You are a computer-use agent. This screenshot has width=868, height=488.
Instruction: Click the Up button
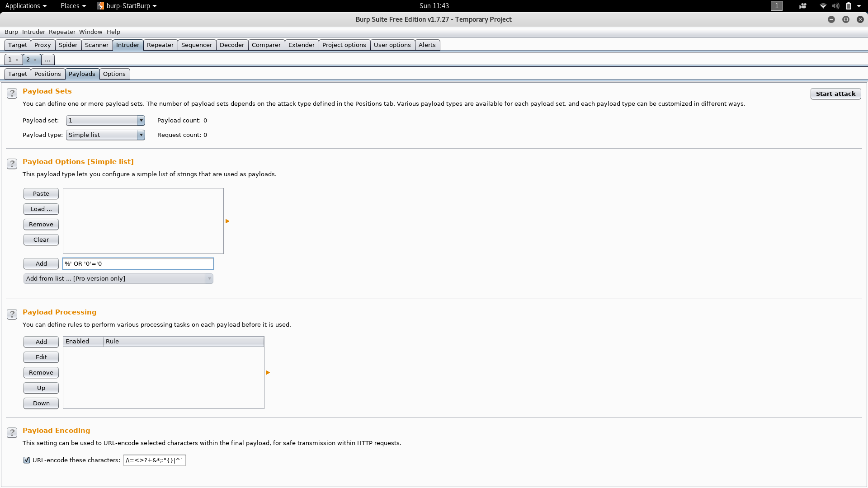[41, 388]
